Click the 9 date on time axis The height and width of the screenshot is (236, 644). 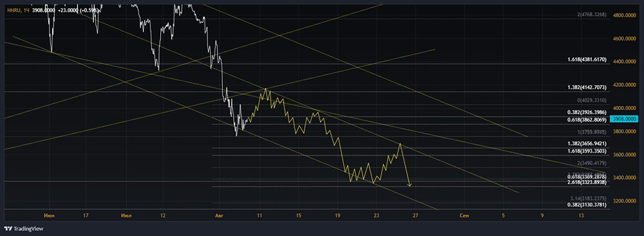pyautogui.click(x=542, y=215)
